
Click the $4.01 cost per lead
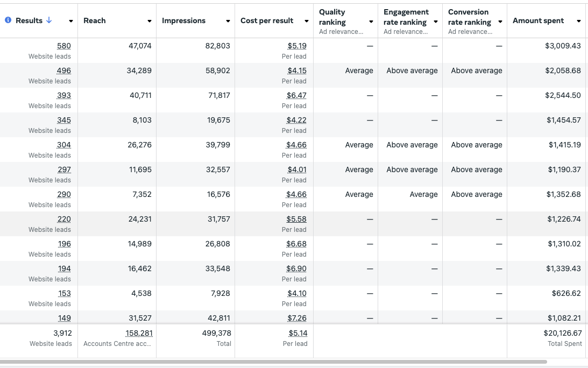coord(297,169)
